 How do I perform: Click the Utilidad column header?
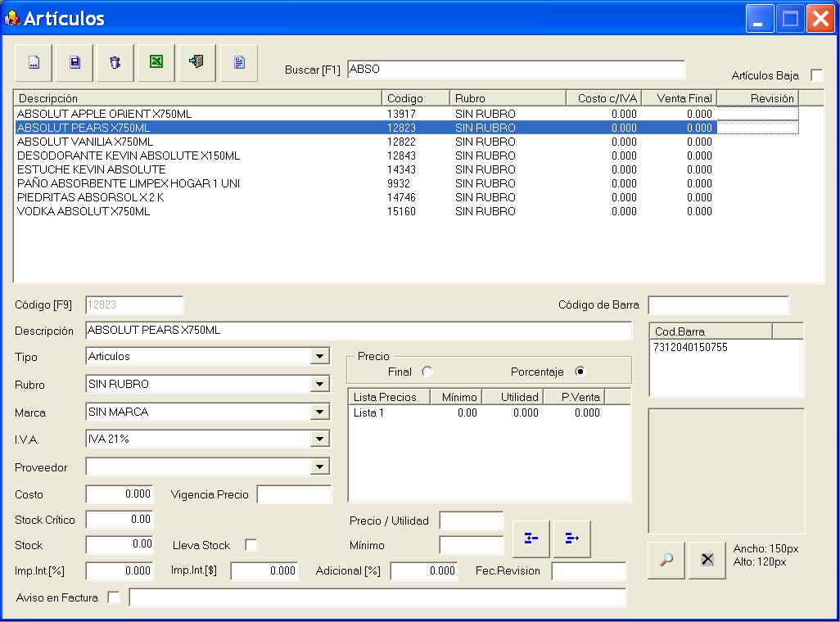point(513,397)
